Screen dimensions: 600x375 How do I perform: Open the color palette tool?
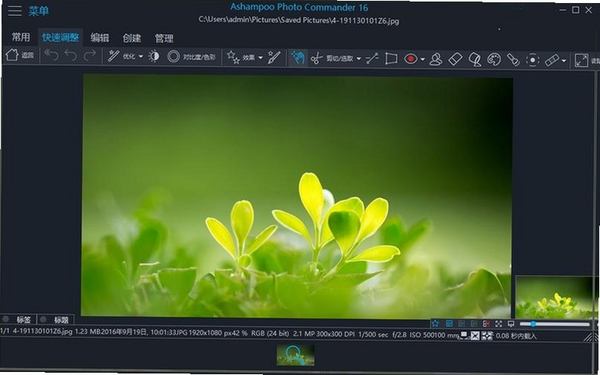(x=494, y=60)
